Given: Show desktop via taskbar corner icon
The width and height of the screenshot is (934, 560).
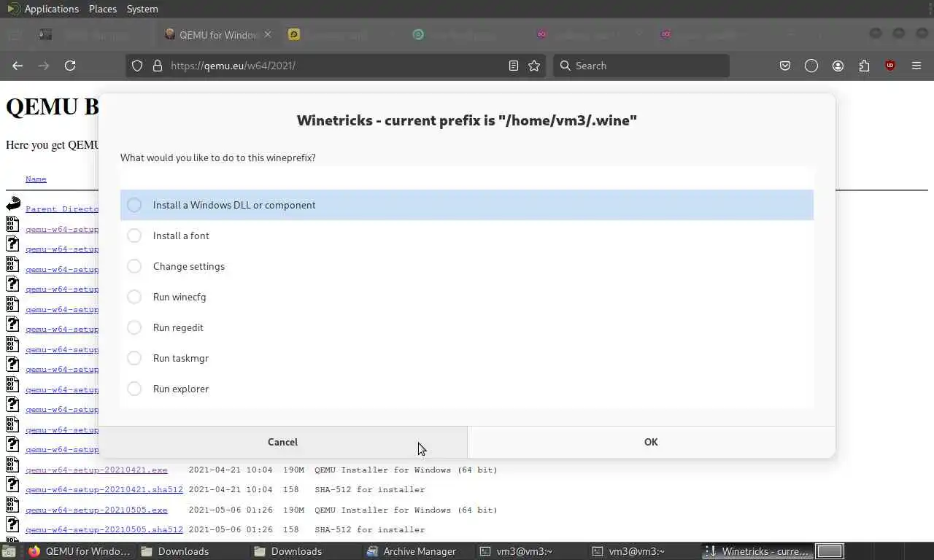Looking at the screenshot, I should pyautogui.click(x=9, y=551).
